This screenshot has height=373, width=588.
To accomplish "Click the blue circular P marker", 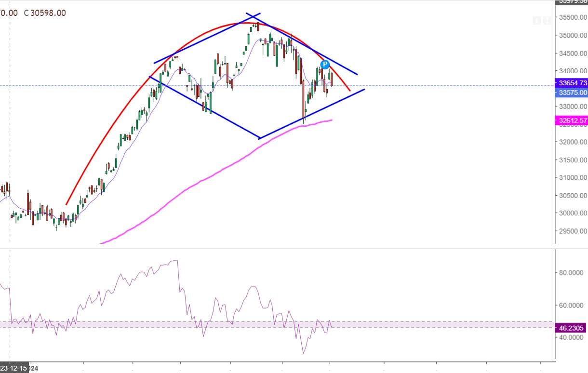I will 325,64.
